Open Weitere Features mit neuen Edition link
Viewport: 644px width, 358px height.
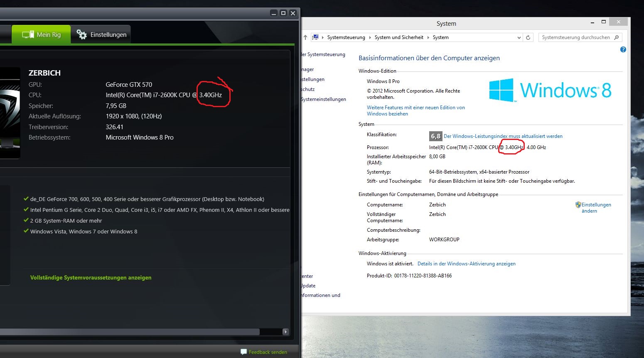415,110
